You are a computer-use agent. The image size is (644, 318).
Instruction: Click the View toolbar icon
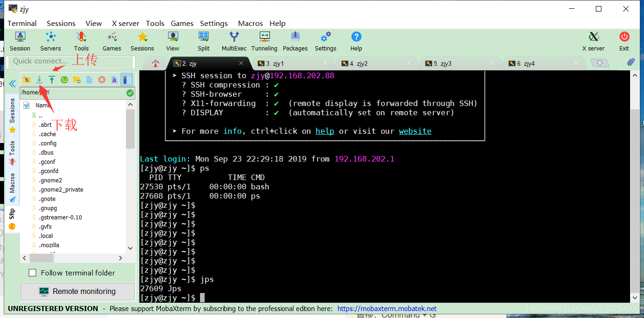[173, 41]
